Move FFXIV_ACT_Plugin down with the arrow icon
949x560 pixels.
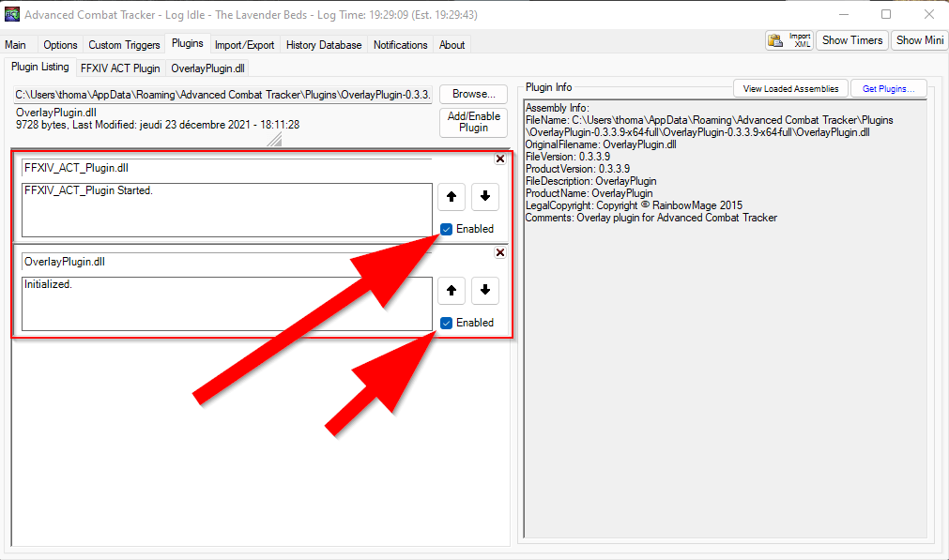pos(485,196)
